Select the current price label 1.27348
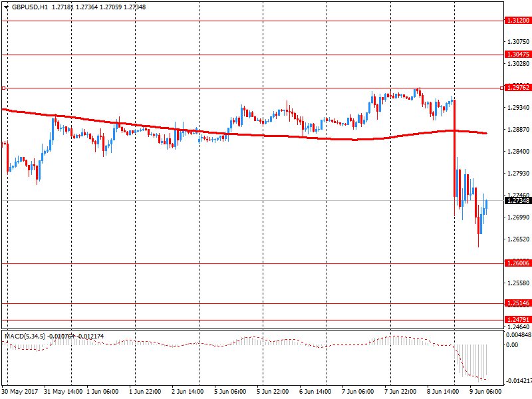The image size is (532, 399). pos(518,201)
